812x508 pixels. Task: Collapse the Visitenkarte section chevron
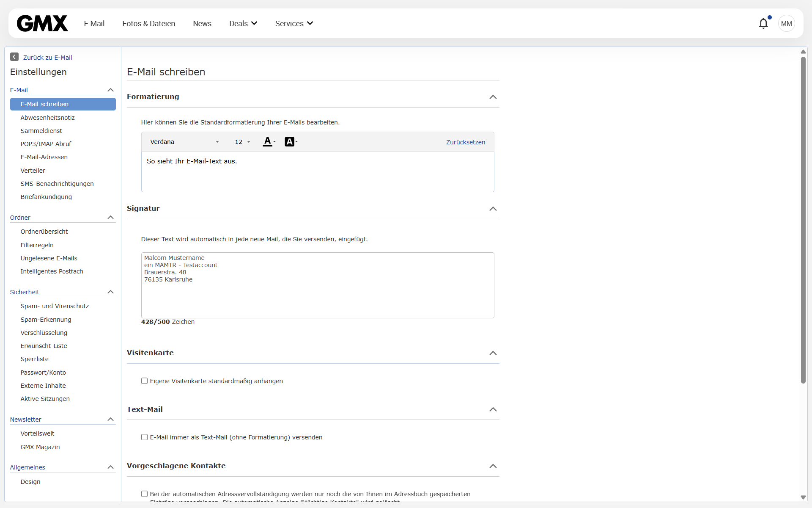coord(493,353)
